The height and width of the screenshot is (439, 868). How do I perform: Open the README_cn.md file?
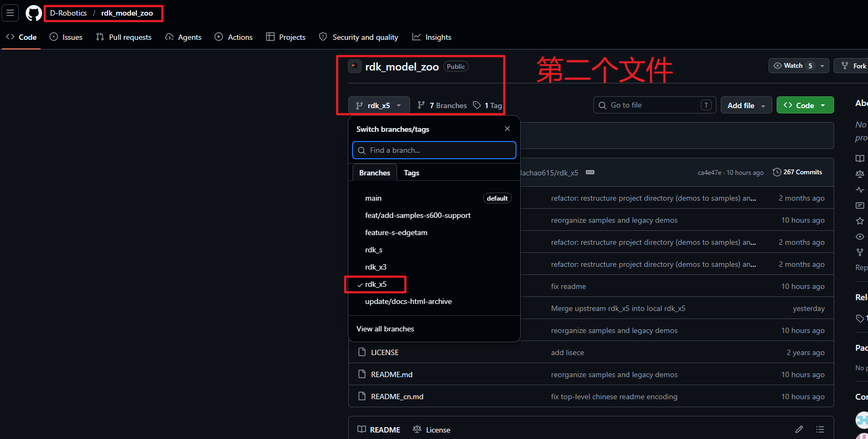[x=397, y=396]
